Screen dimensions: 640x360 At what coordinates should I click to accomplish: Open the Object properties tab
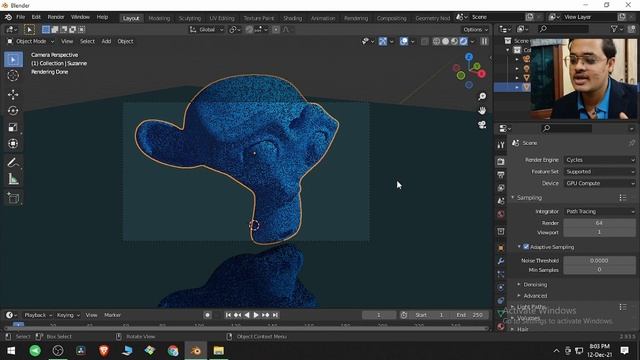pos(501,248)
